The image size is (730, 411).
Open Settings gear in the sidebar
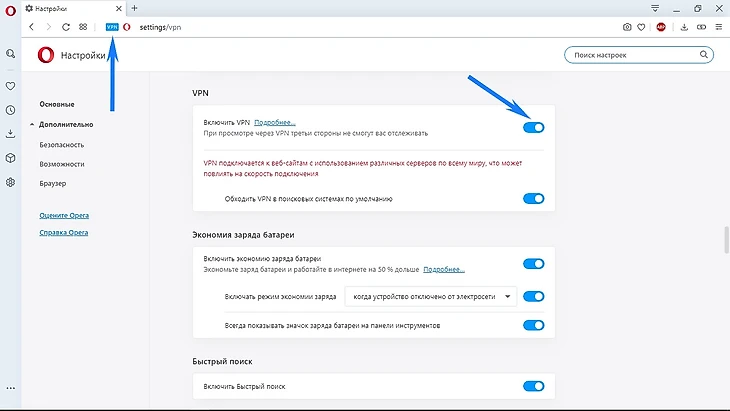(10, 182)
